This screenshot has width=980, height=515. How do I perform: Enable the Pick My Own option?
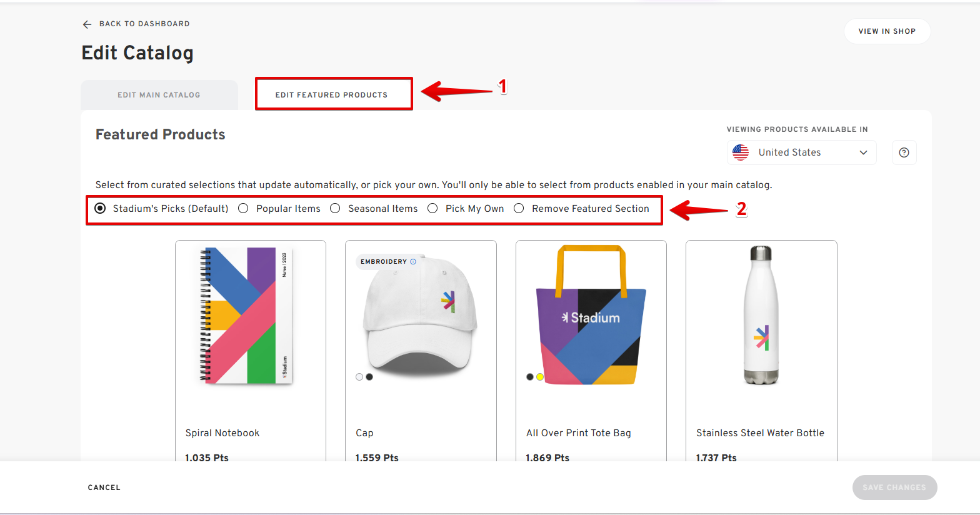pyautogui.click(x=432, y=209)
